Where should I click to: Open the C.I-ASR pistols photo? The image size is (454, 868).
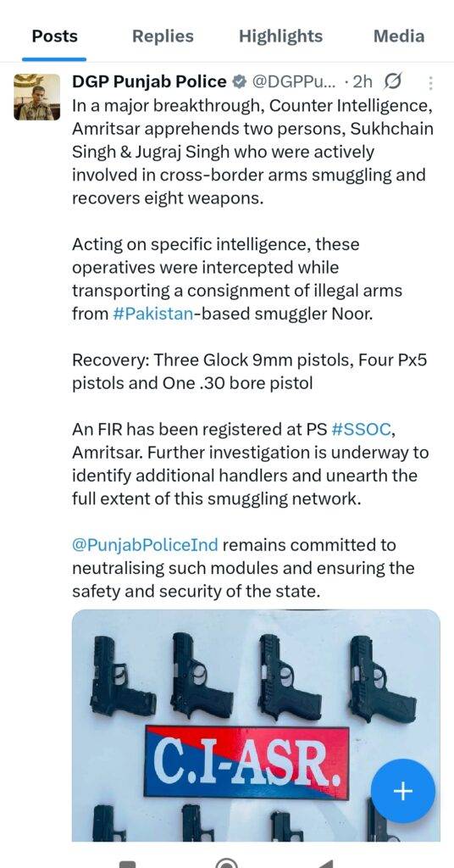tap(256, 726)
